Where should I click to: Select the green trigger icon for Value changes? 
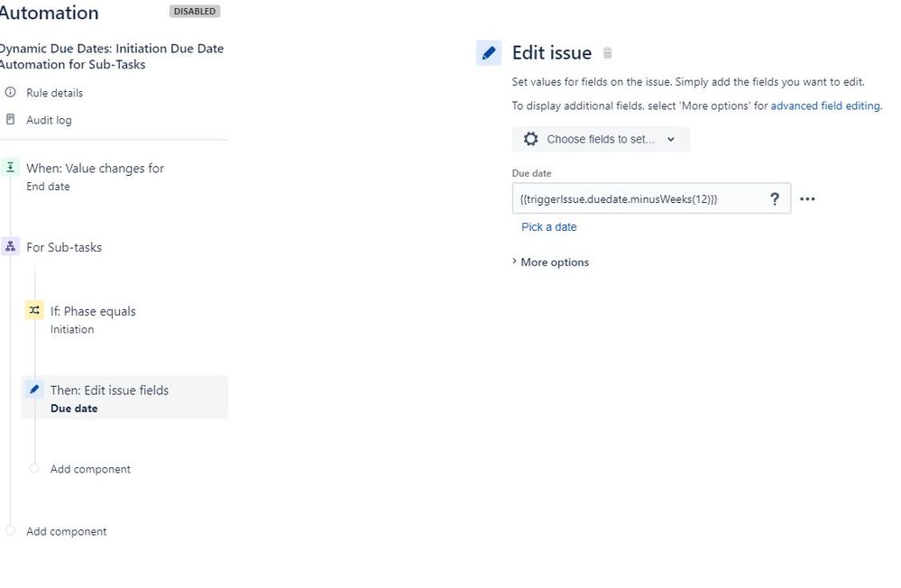(10, 167)
